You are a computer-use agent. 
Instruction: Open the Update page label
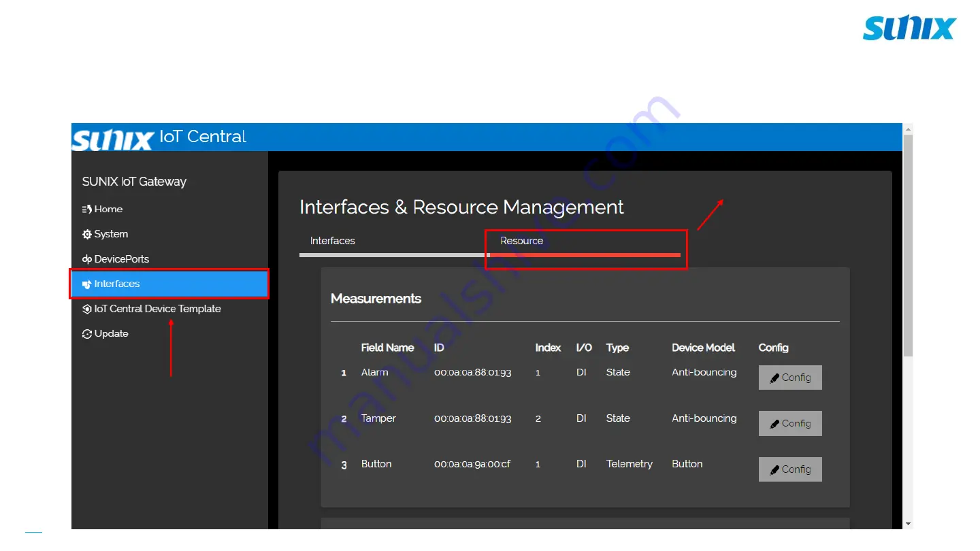tap(112, 334)
